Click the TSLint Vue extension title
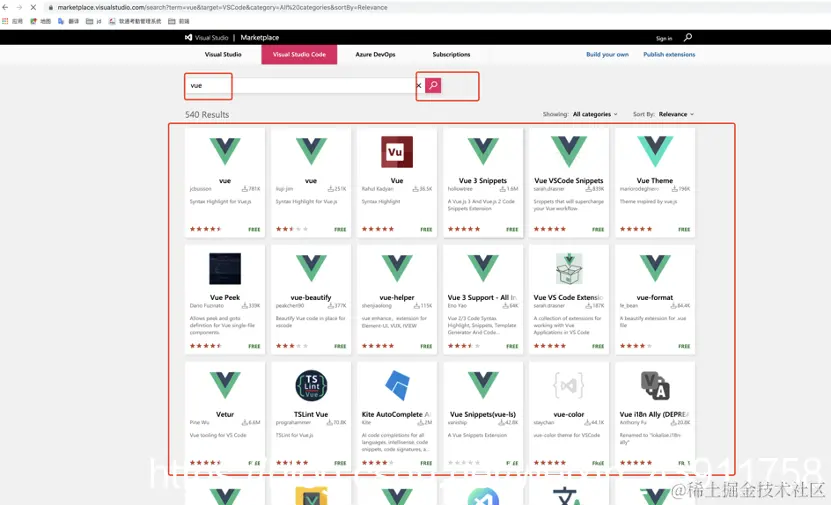The width and height of the screenshot is (832, 506). [311, 414]
